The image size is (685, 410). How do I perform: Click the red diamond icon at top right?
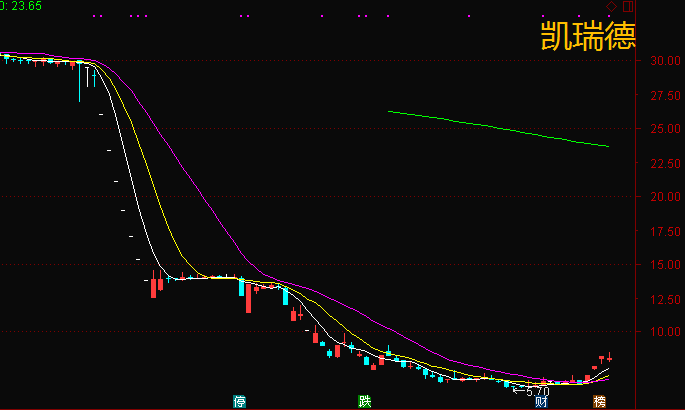(x=611, y=6)
